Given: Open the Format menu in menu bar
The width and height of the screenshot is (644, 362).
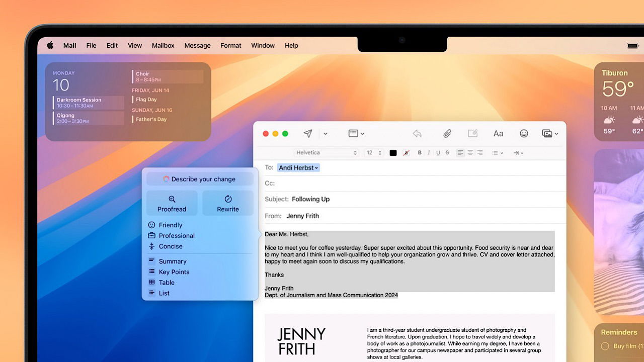Looking at the screenshot, I should tap(231, 45).
